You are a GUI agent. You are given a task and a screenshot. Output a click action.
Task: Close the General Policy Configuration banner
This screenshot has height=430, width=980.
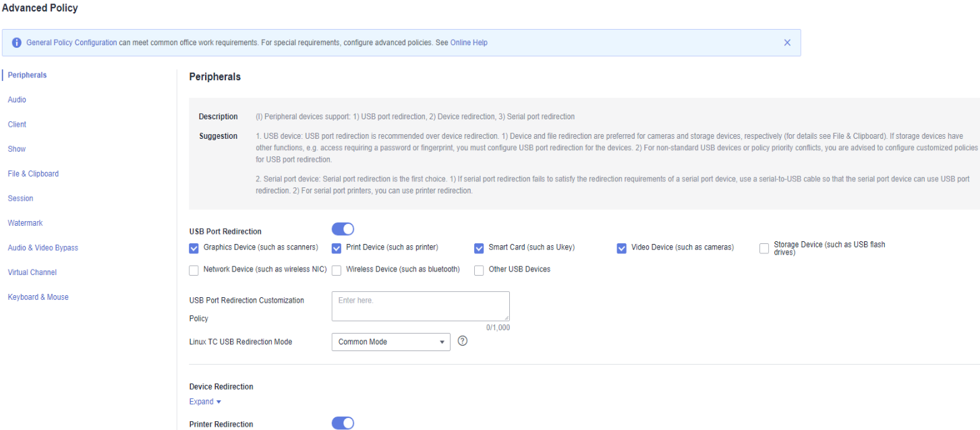click(x=787, y=42)
